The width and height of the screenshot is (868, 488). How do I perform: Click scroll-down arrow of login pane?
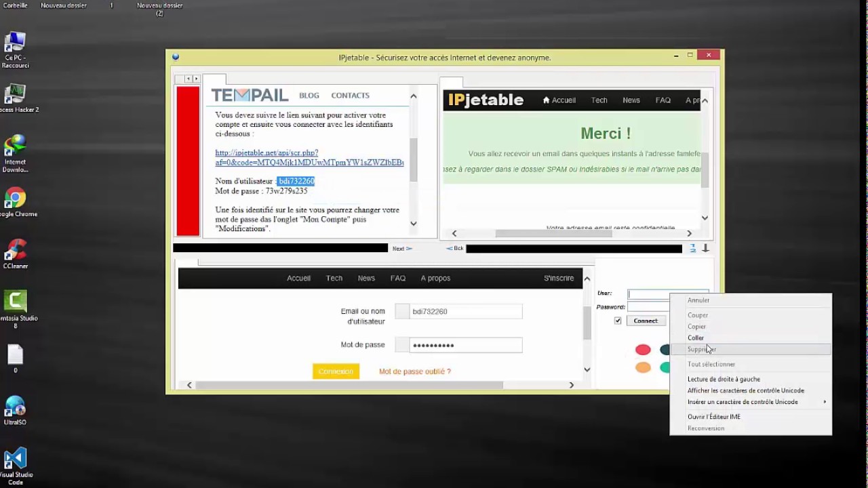click(587, 369)
